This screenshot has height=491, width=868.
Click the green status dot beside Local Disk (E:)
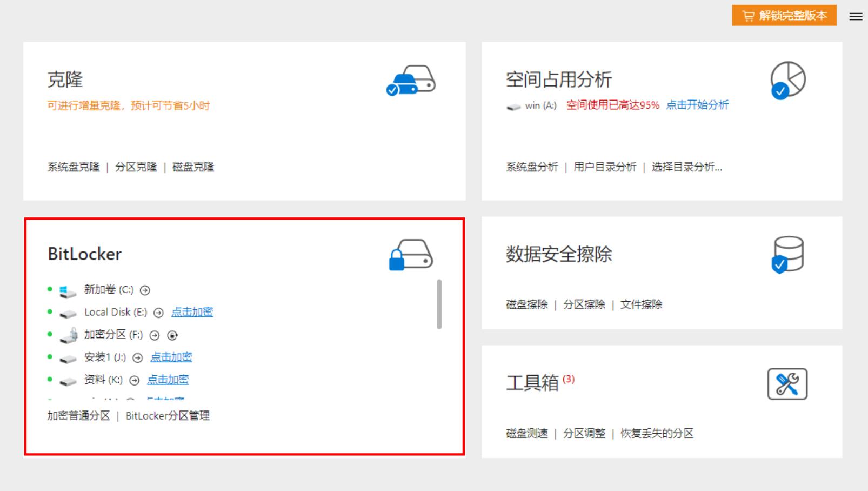(49, 312)
